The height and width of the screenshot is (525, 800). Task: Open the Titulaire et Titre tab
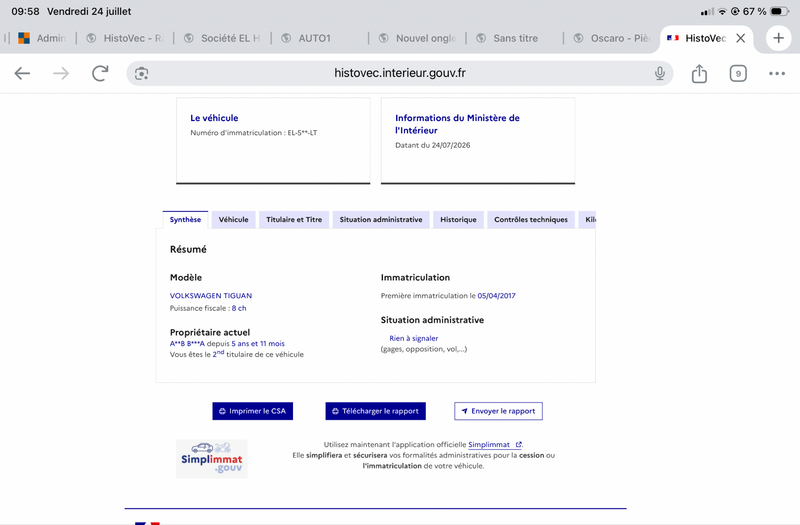[294, 219]
